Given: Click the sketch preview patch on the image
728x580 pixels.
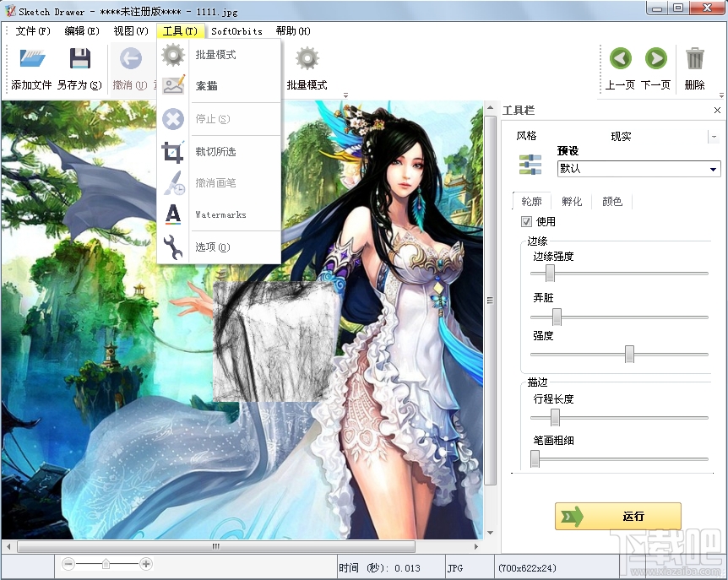Looking at the screenshot, I should 274,341.
